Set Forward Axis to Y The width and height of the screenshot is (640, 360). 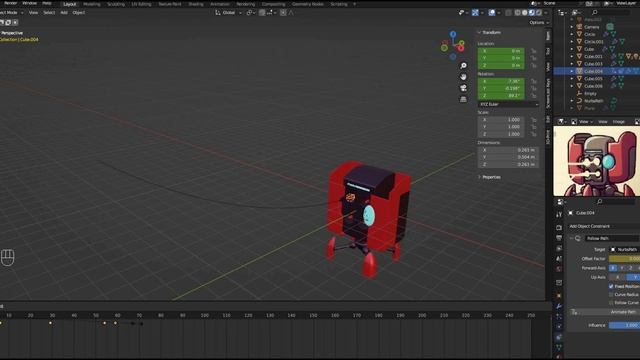[x=622, y=268]
